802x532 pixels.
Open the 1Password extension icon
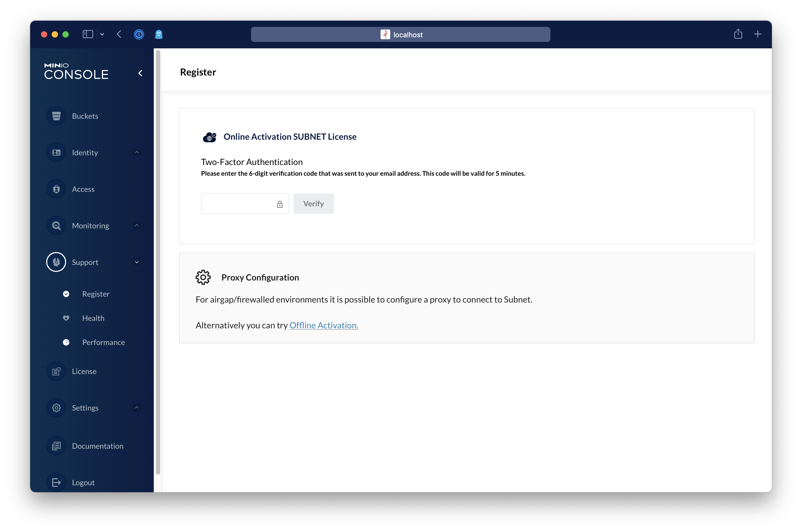tap(139, 34)
